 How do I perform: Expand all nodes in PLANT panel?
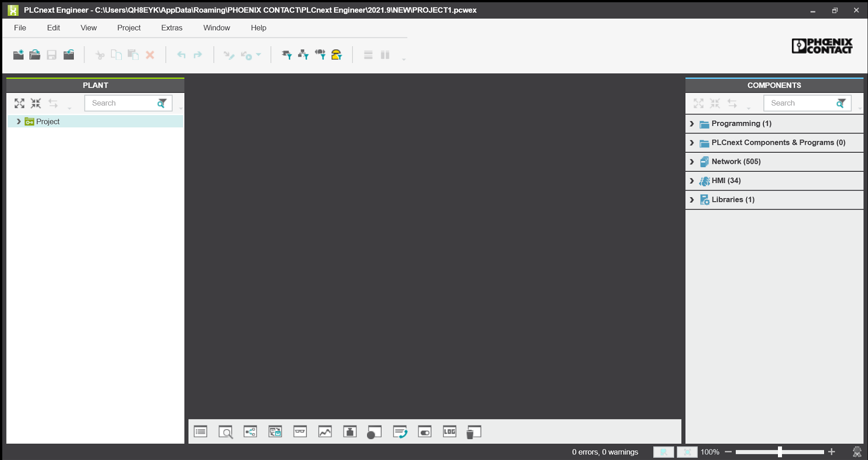19,103
